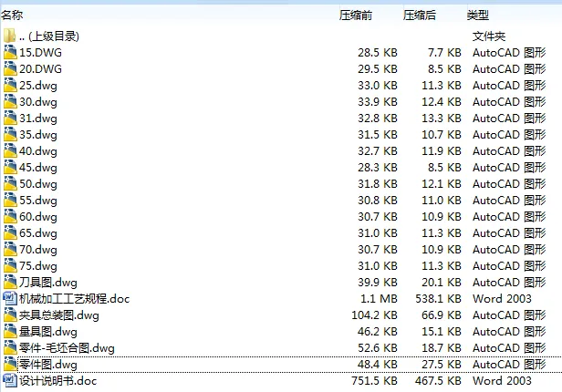The width and height of the screenshot is (562, 392).
Task: Click the 35.dwg file icon
Action: (10, 135)
